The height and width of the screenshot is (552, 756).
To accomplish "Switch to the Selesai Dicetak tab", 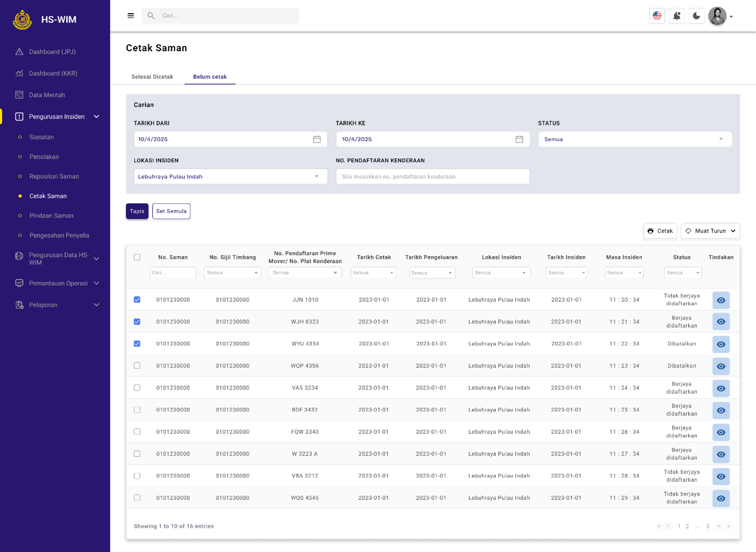I will 152,77.
